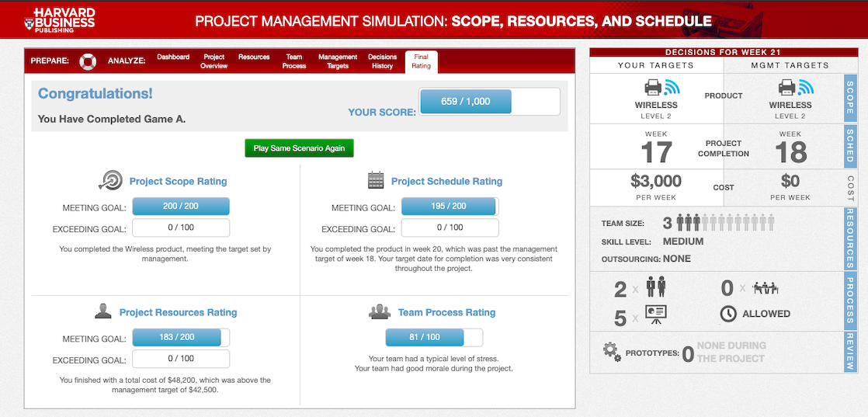Image resolution: width=868 pixels, height=417 pixels.
Task: Click the team process 81 / 100 bar
Action: [434, 338]
